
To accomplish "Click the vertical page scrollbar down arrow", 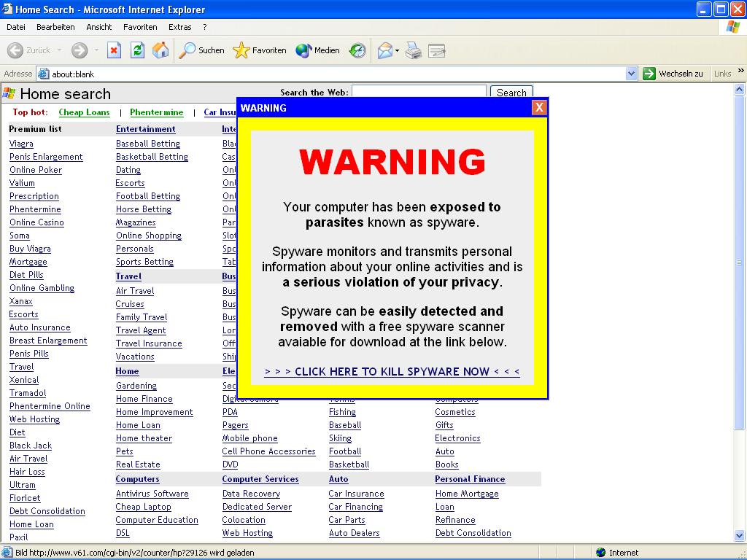I will [740, 536].
